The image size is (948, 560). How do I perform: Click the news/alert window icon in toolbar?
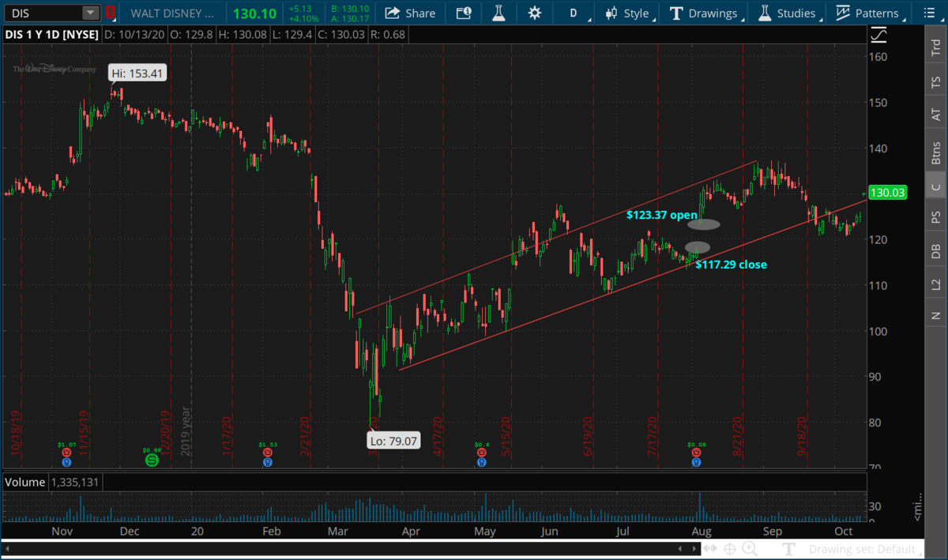(x=464, y=13)
